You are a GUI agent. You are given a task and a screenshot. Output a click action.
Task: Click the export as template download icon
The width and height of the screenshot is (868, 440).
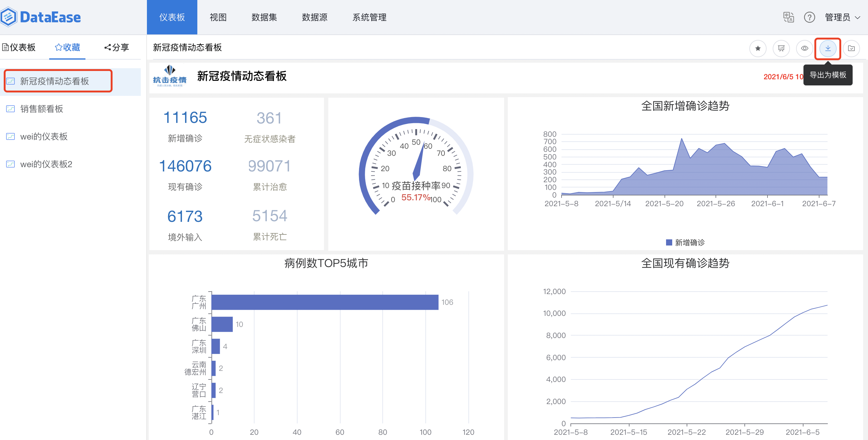tap(827, 49)
